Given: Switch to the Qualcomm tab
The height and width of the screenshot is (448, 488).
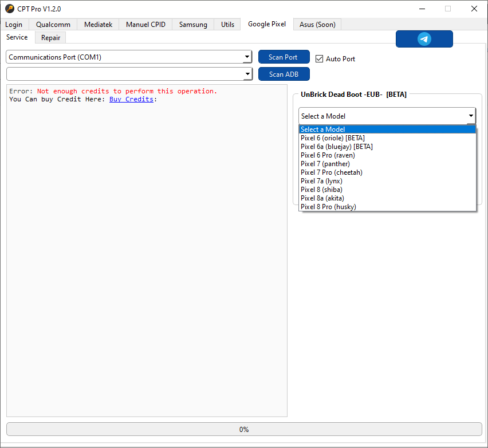Looking at the screenshot, I should [x=53, y=25].
